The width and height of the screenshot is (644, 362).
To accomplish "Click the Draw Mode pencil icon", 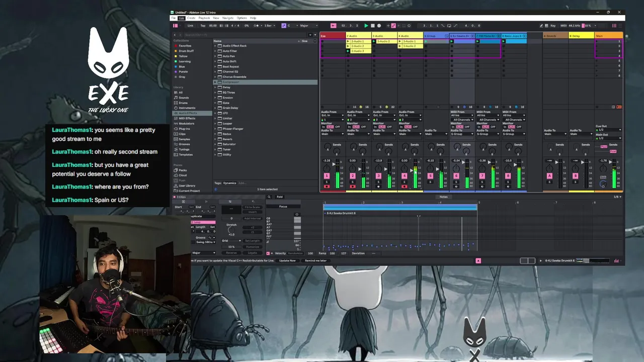I will (542, 26).
